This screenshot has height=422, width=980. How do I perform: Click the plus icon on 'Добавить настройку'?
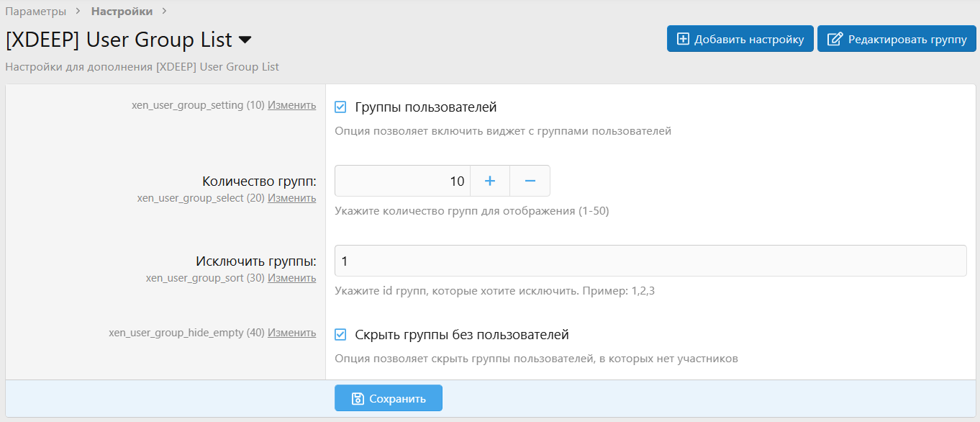[x=684, y=39]
